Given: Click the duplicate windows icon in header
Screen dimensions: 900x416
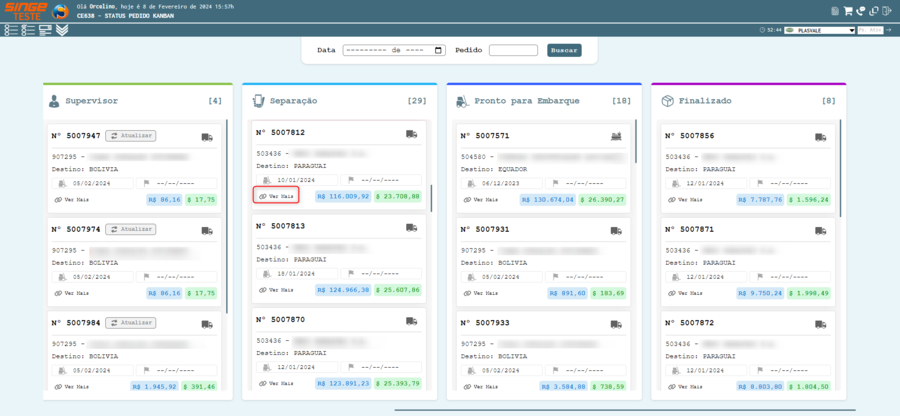Looking at the screenshot, I should (x=874, y=12).
